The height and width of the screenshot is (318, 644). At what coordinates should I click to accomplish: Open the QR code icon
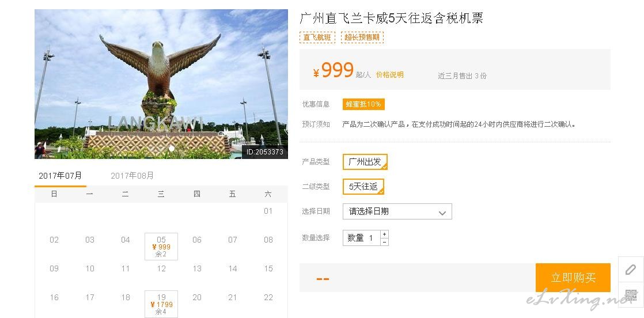click(x=630, y=294)
